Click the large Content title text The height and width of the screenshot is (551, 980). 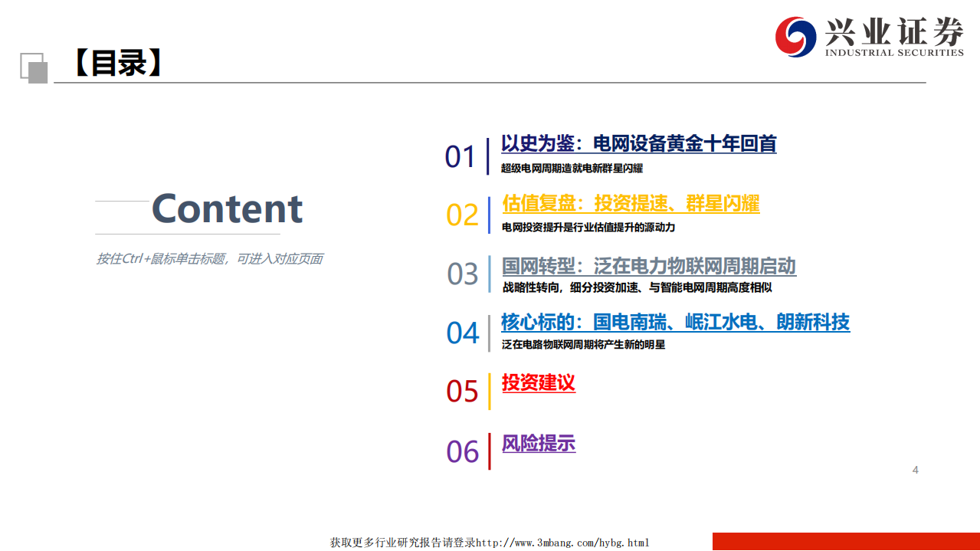(227, 208)
